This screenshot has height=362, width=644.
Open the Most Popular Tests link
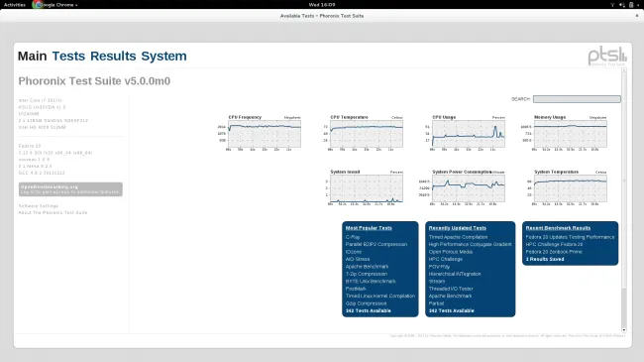click(369, 228)
